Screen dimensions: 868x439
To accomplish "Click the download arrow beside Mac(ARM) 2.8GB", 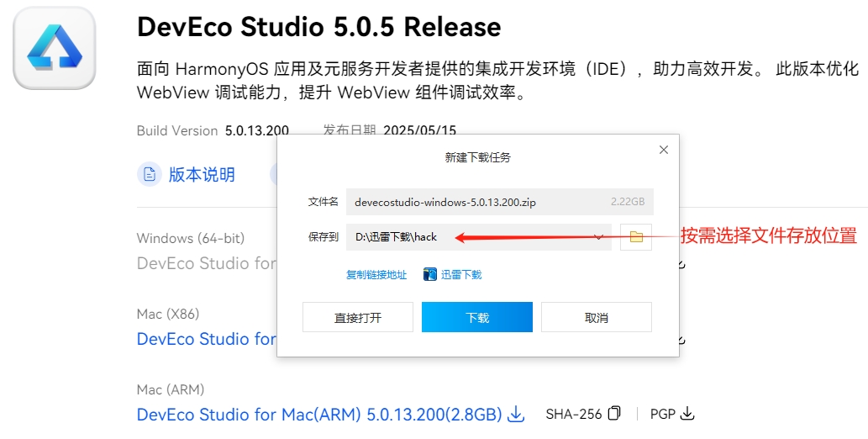I will [x=516, y=414].
